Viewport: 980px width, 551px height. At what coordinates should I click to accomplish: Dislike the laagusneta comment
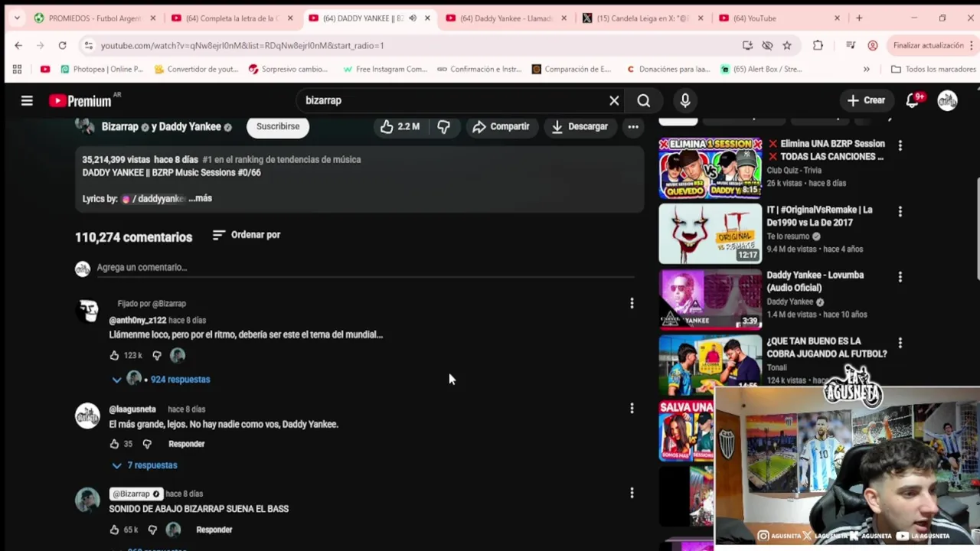[x=147, y=444]
